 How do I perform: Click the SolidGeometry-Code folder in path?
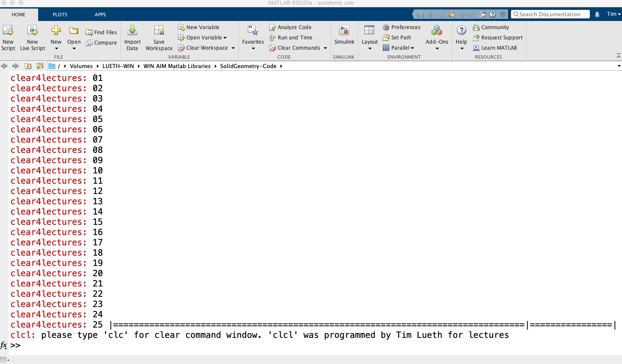click(x=248, y=66)
